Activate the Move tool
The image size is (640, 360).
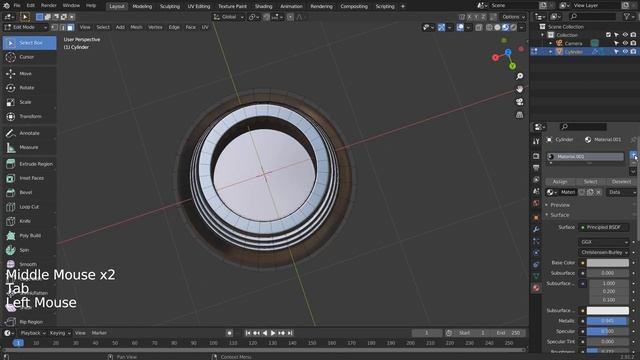coord(29,73)
